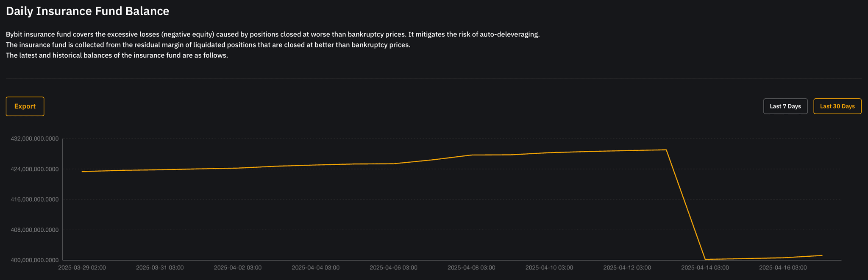
Task: Click the 400,000,000.0000 y-axis label
Action: 35,260
